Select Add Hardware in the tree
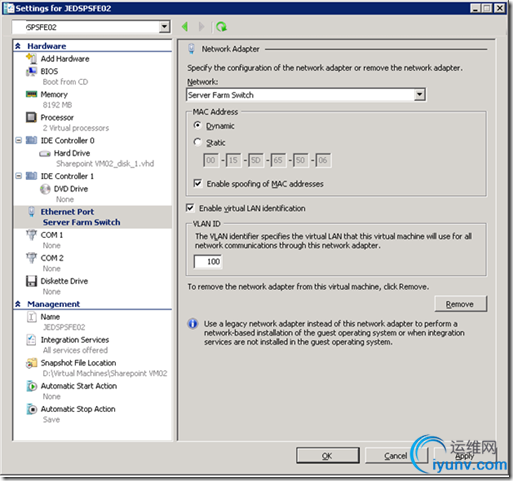The width and height of the screenshot is (513, 481). (x=65, y=59)
